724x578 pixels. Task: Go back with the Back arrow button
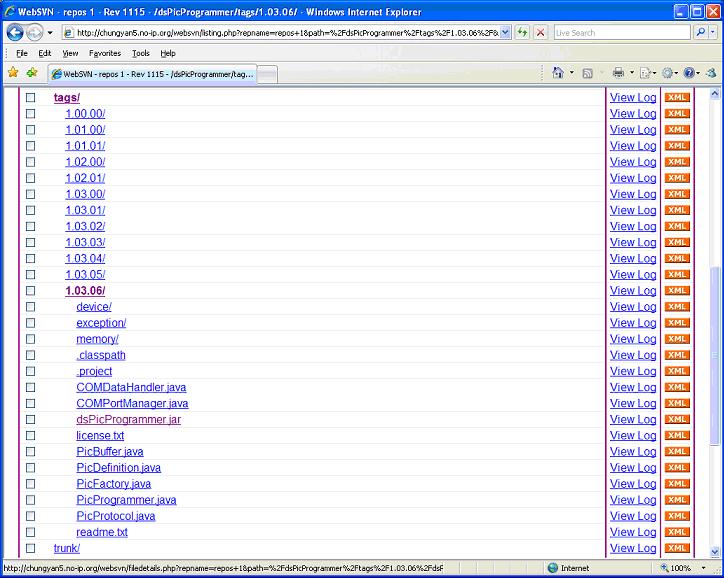(14, 32)
